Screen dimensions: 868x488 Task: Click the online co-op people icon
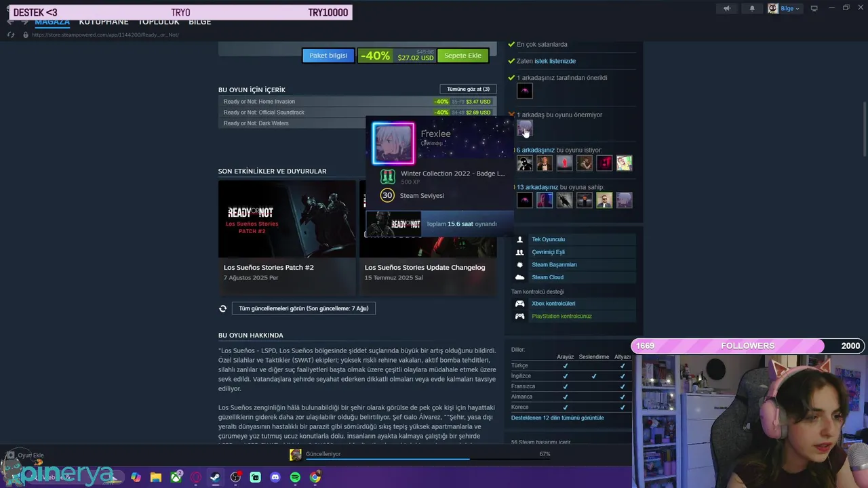coord(520,252)
